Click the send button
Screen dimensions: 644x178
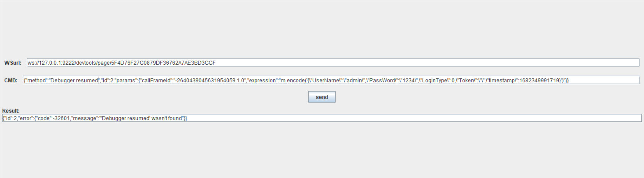tap(322, 97)
